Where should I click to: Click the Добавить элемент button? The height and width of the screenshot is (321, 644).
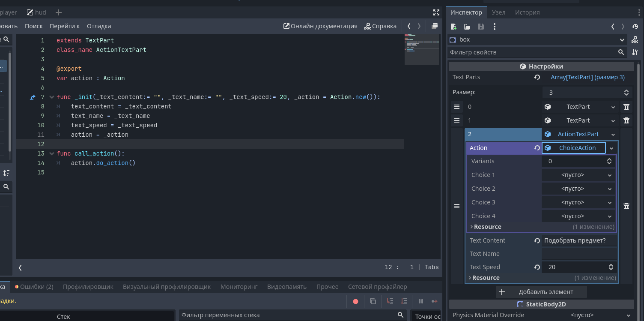541,292
